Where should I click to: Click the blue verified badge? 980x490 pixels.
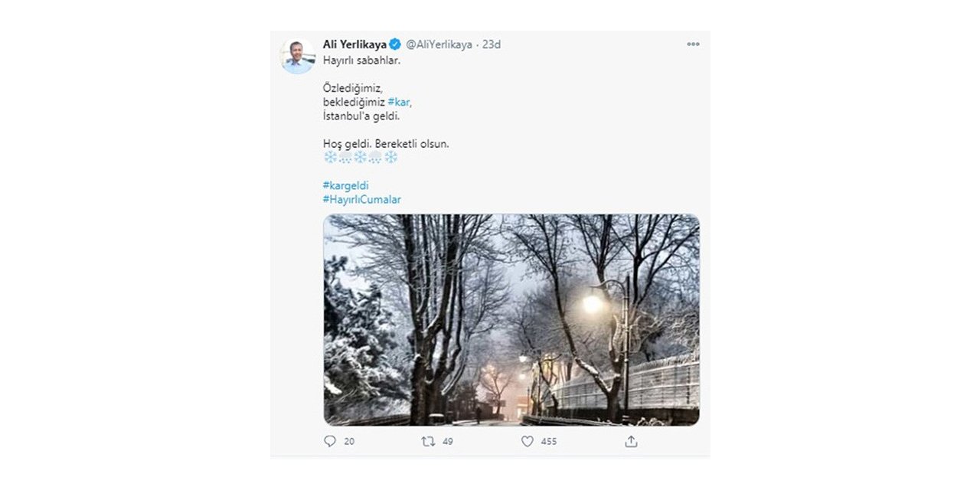[395, 44]
